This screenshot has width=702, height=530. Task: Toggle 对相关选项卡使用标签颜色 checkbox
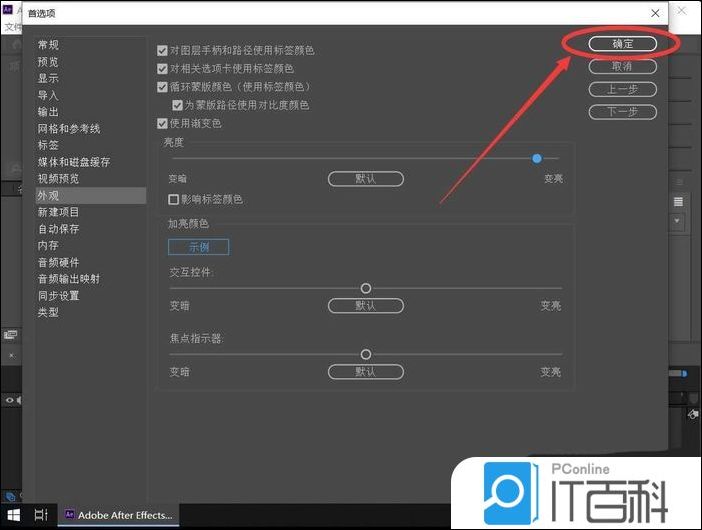pos(162,68)
